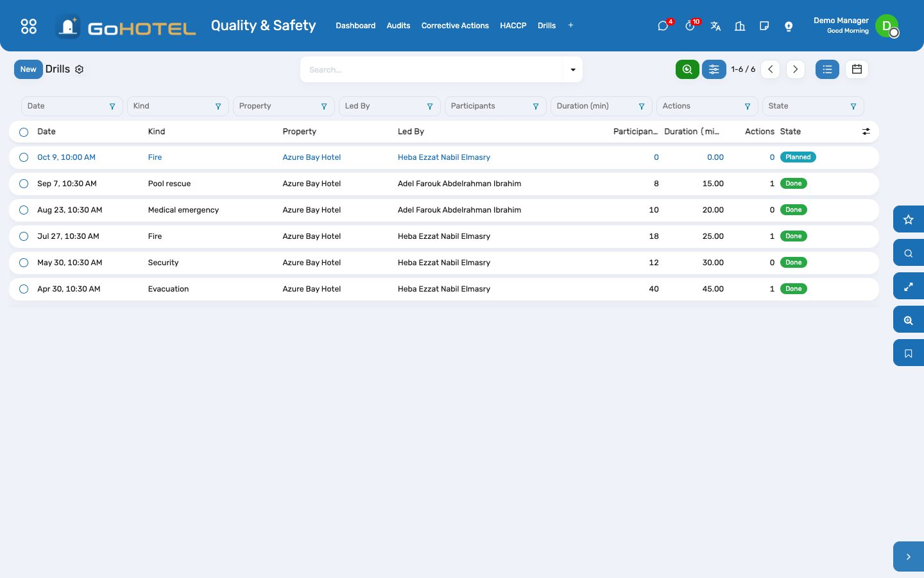The height and width of the screenshot is (578, 924).
Task: Select the Sep 7 Pool rescue row
Action: pos(24,184)
